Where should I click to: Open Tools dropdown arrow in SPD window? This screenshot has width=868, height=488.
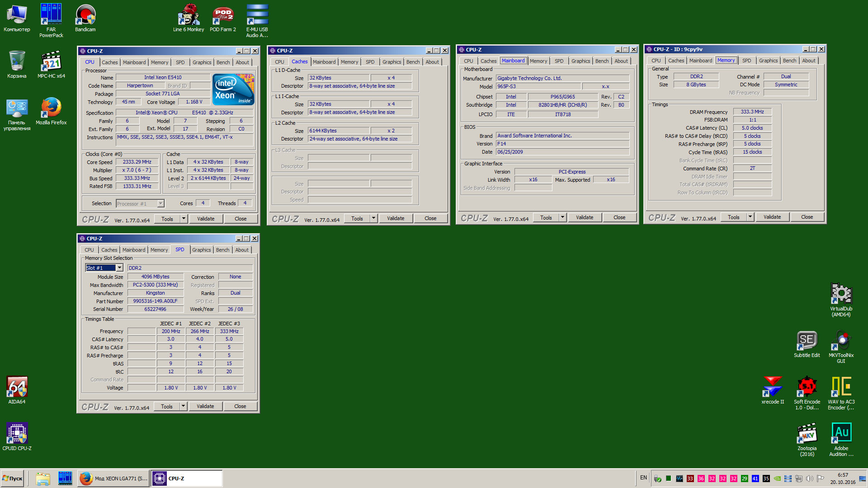coord(184,406)
